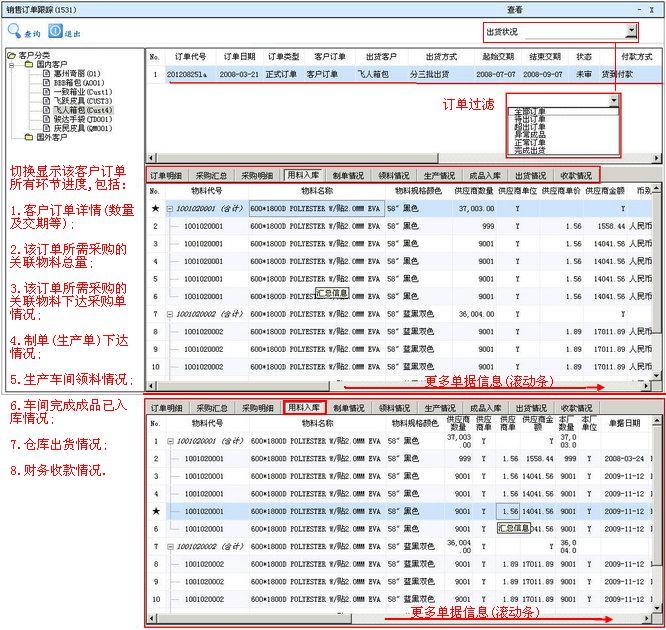Click upper grid horizontal scrollbar right arrow
This screenshot has width=666, height=630.
[x=646, y=386]
